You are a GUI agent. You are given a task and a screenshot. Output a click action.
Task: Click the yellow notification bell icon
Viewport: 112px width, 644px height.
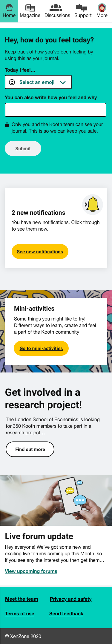(x=93, y=205)
